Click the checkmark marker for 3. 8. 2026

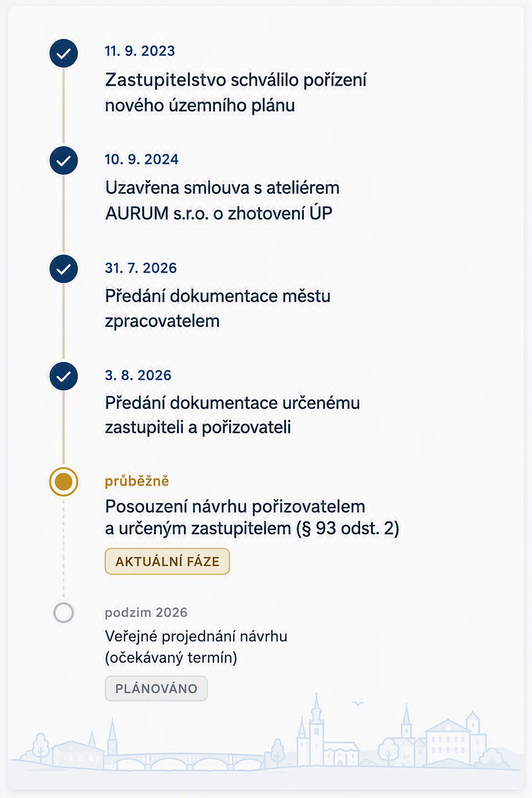(x=63, y=376)
